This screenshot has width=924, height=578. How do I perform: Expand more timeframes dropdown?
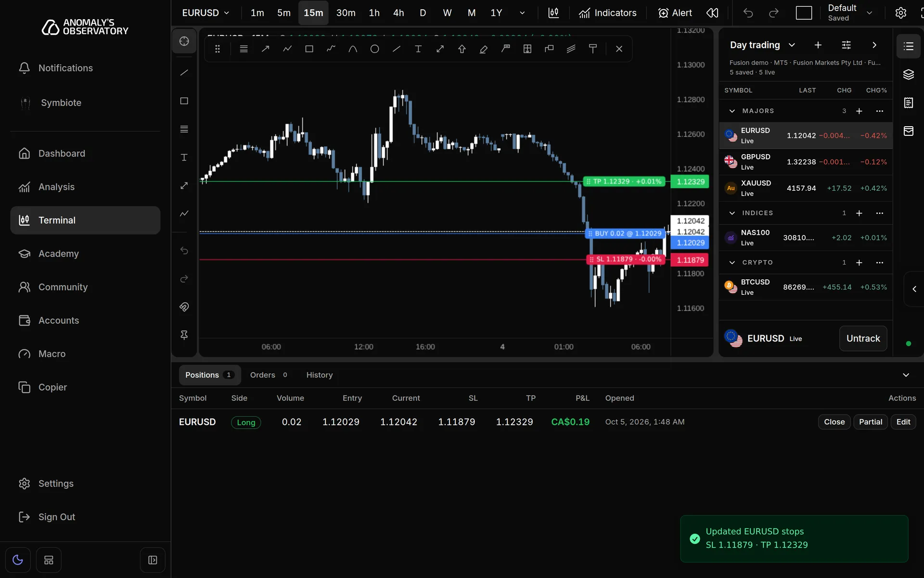[522, 13]
